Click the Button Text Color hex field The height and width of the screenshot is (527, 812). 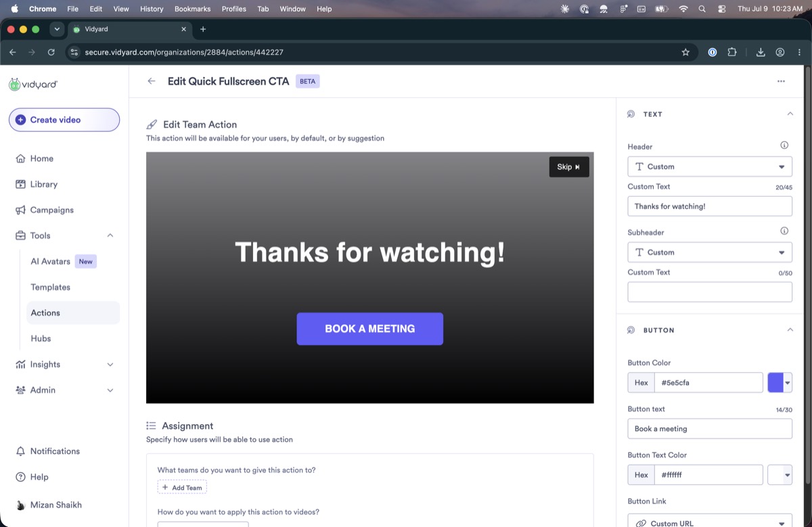708,475
